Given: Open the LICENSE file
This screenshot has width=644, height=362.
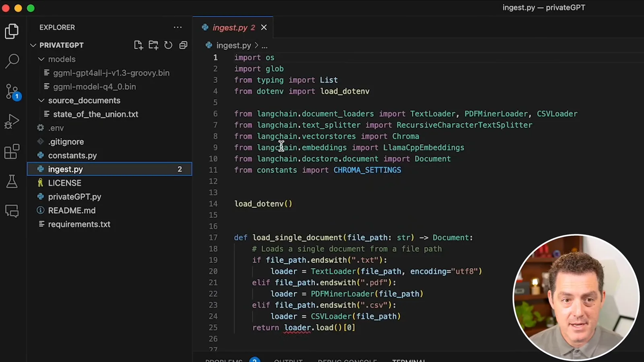Looking at the screenshot, I should tap(65, 183).
